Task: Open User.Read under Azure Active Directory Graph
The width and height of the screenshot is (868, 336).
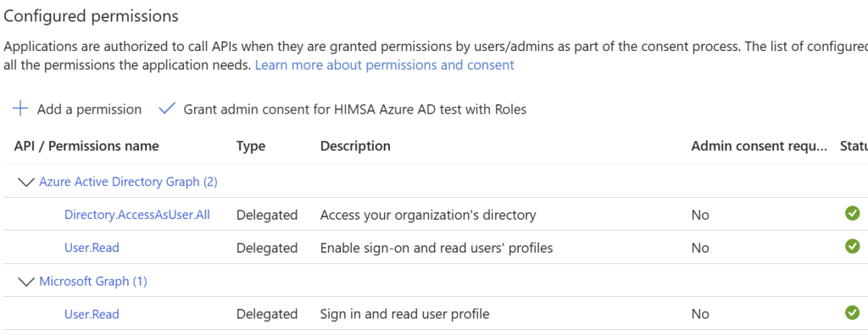Action: tap(92, 248)
